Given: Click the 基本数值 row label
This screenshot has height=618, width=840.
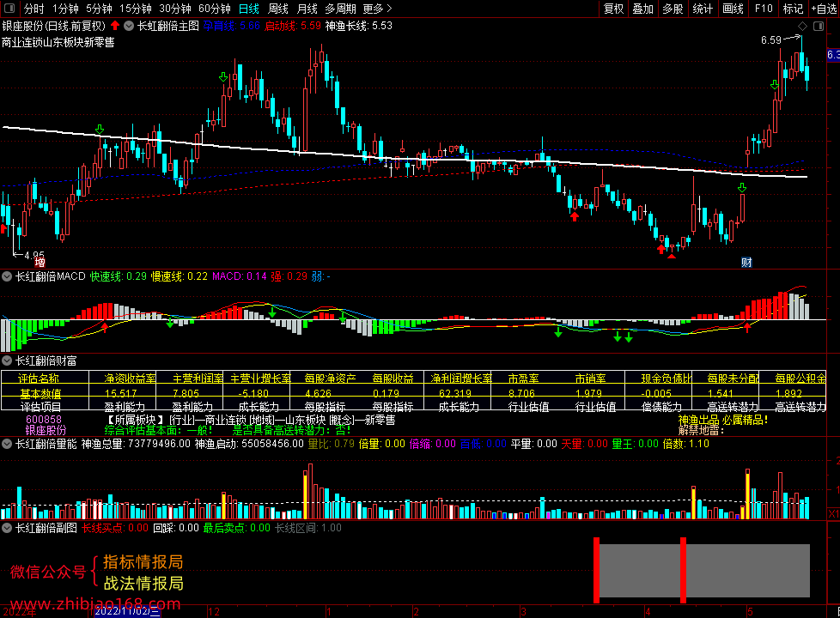Looking at the screenshot, I should point(40,393).
